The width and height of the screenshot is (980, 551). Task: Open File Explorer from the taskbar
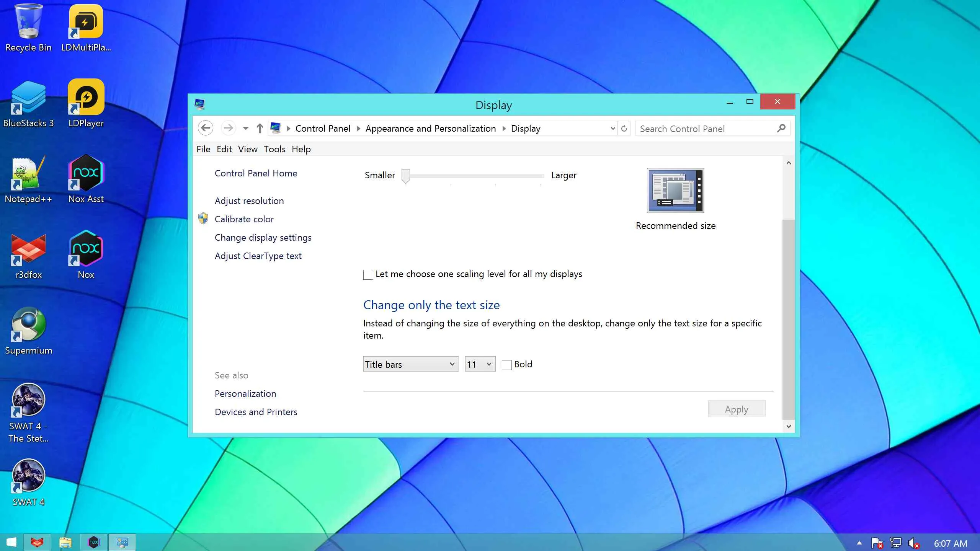[65, 542]
